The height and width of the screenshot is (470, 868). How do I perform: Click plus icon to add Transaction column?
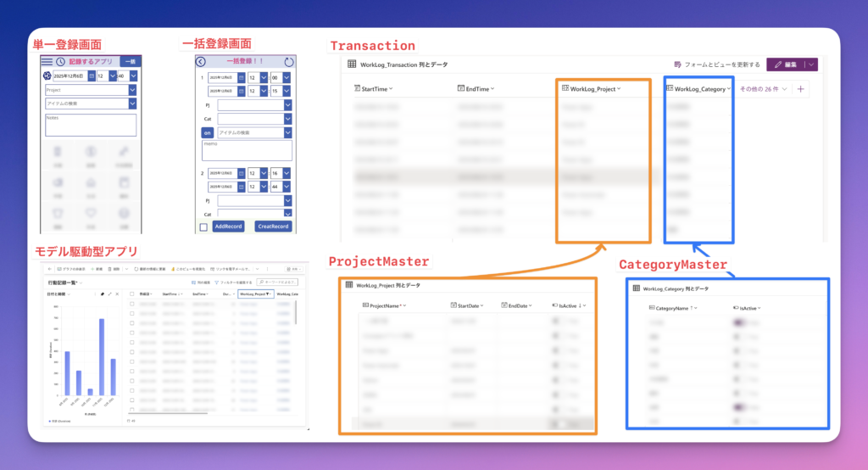(801, 89)
